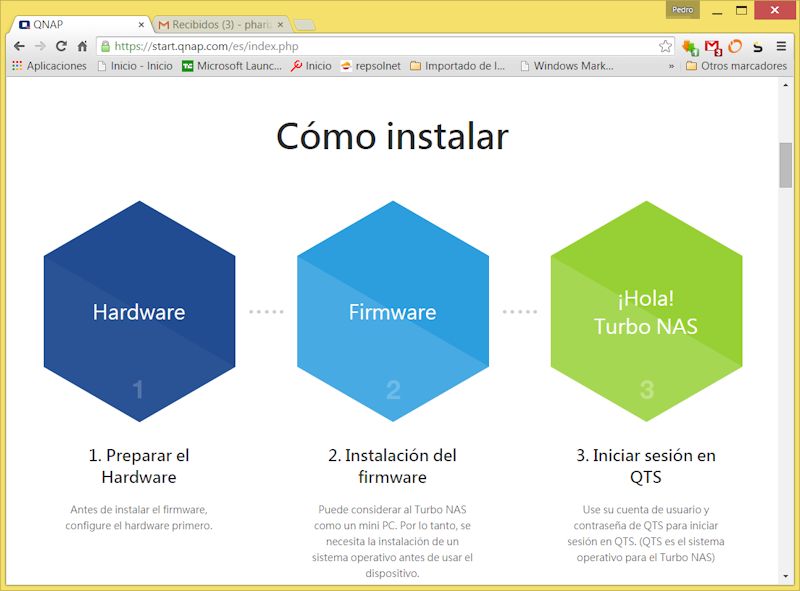Open the Inicio bookmark with red key icon
Image resolution: width=800 pixels, height=591 pixels.
(x=311, y=66)
